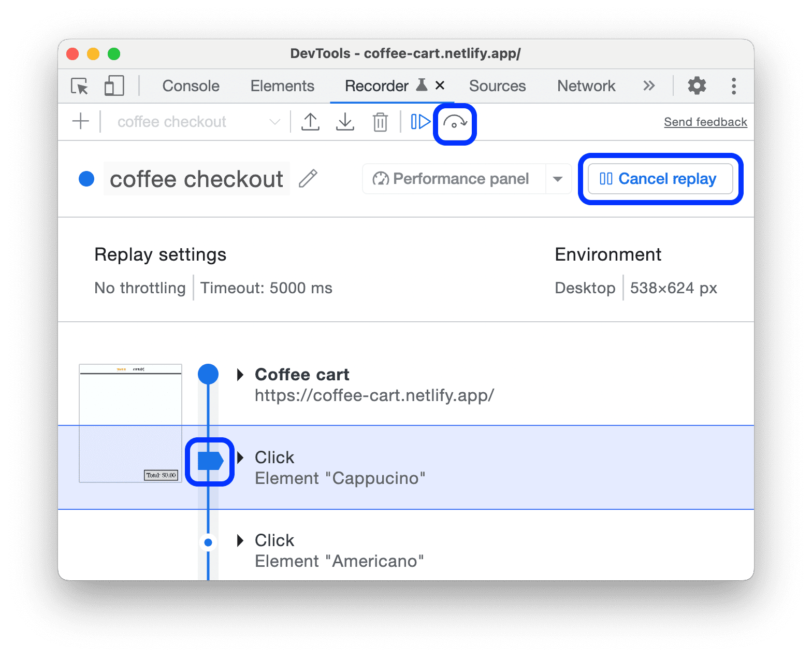Click the step over execution icon
The height and width of the screenshot is (657, 812).
pos(455,123)
